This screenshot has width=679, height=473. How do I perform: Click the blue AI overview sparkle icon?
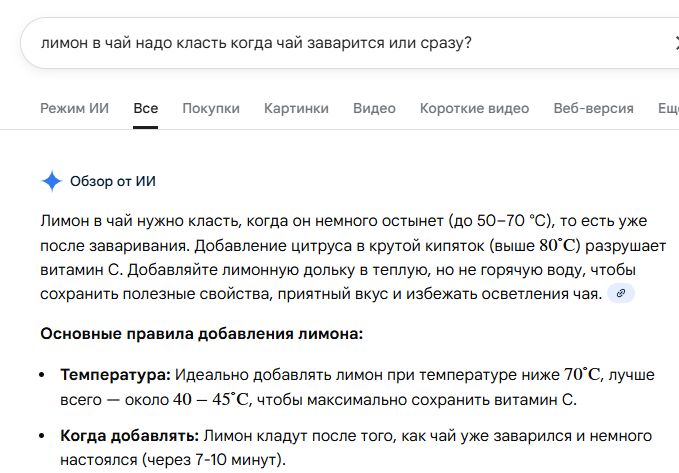coord(52,181)
